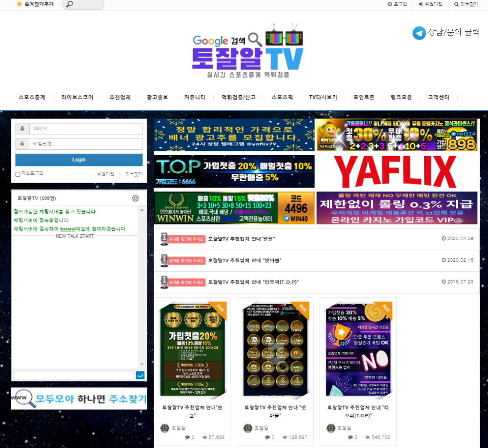
Task: Click card title 추천업체 안내 "넷마블"
Action: (x=275, y=411)
